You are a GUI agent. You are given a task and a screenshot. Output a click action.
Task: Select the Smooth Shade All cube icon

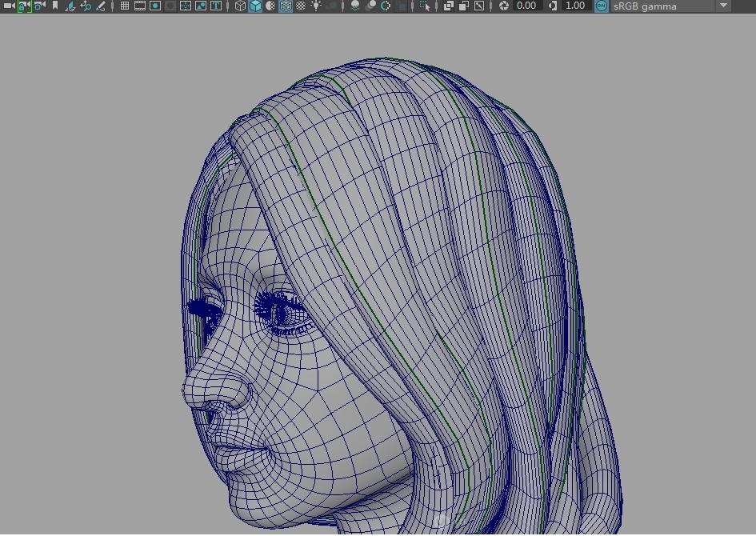click(x=255, y=6)
